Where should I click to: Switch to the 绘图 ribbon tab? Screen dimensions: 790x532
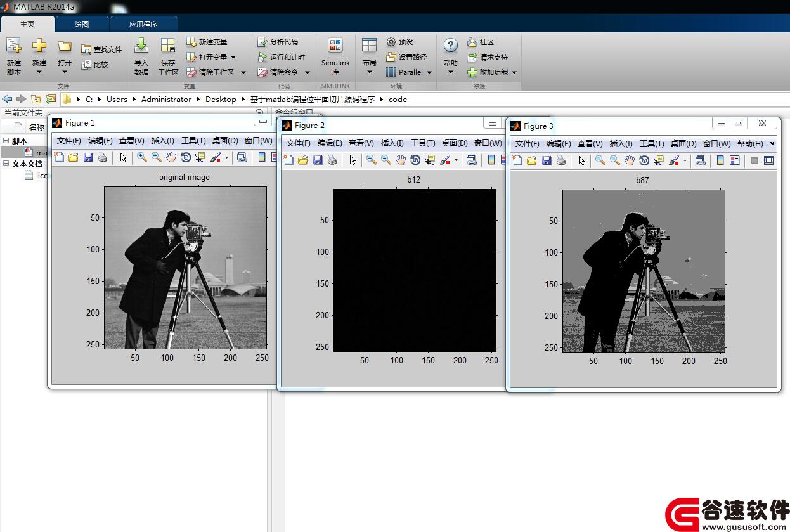82,24
